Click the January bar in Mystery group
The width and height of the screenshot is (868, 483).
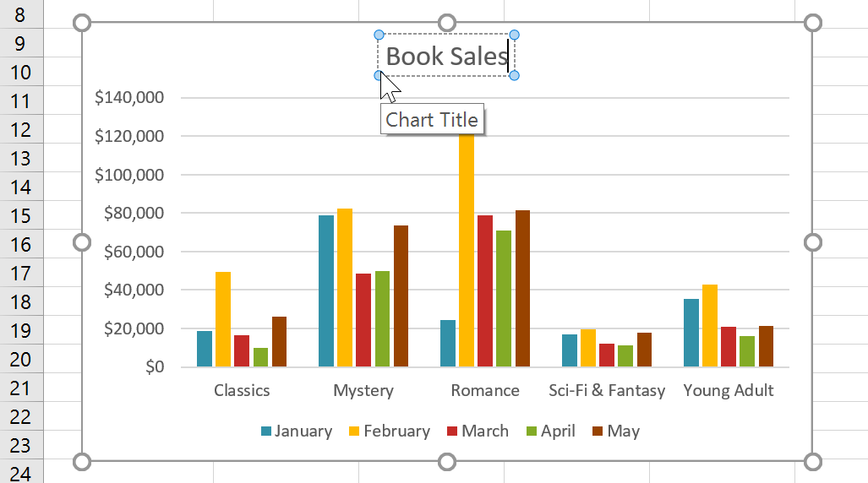[x=326, y=290]
